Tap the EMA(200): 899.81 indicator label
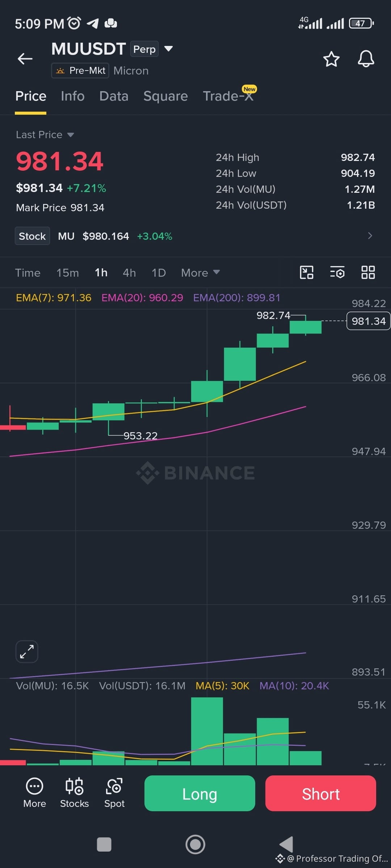 pyautogui.click(x=237, y=298)
